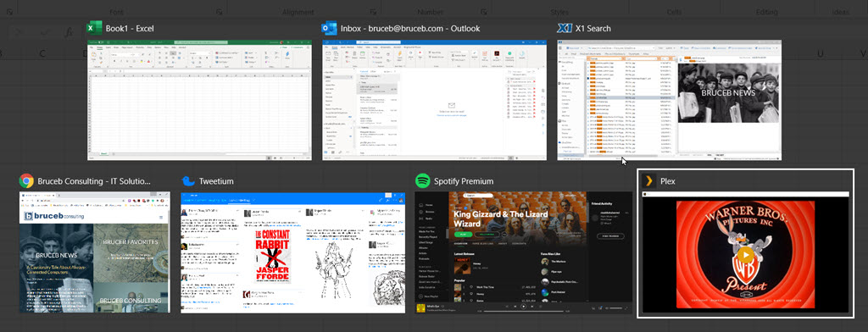This screenshot has height=332, width=868.
Task: Select the Chrome app icon in switcher
Action: [26, 181]
